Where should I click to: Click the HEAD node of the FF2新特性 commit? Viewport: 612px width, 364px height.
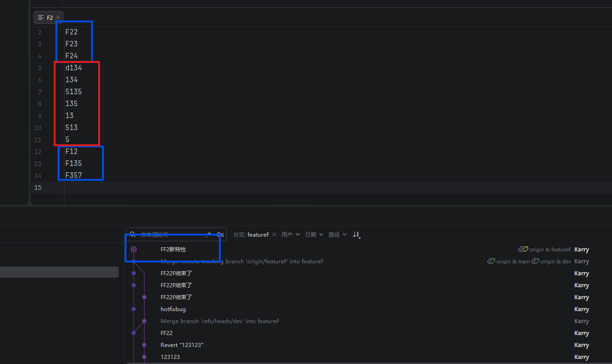[x=133, y=250]
